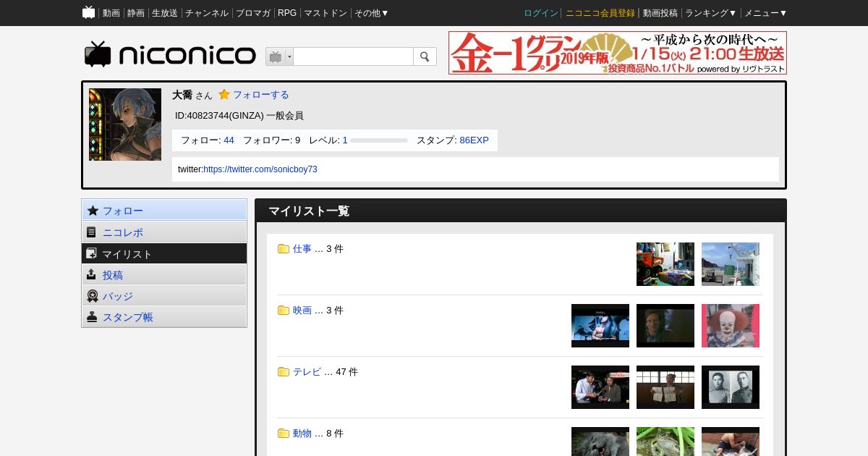This screenshot has height=456, width=868.
Task: Click the magnifier search button
Action: coord(425,56)
